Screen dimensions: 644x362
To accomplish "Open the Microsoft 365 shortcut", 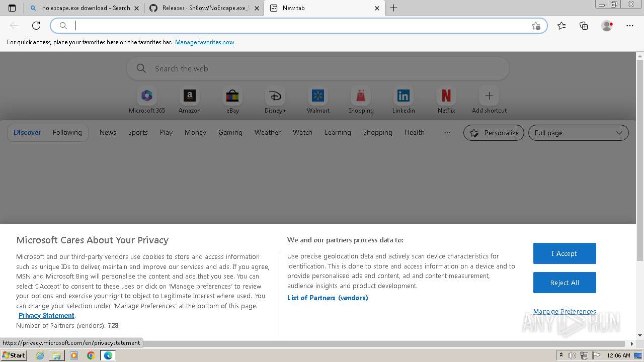I will click(x=147, y=100).
